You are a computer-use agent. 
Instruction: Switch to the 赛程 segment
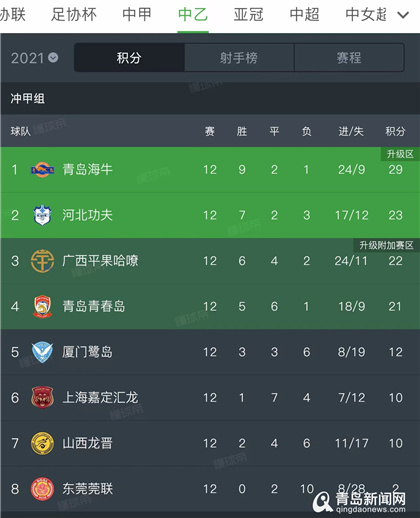(x=349, y=58)
